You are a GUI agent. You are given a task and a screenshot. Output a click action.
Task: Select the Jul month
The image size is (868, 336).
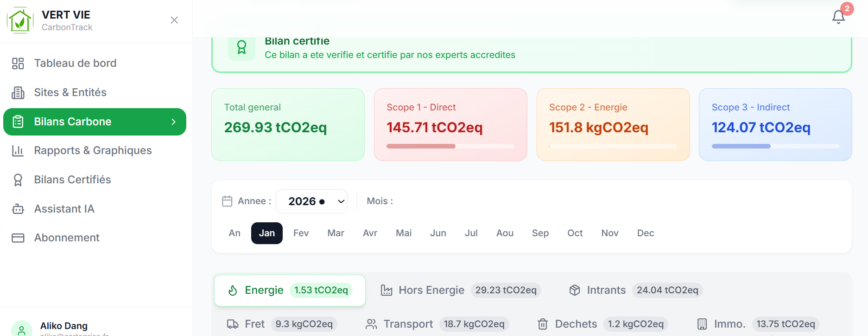(x=471, y=233)
